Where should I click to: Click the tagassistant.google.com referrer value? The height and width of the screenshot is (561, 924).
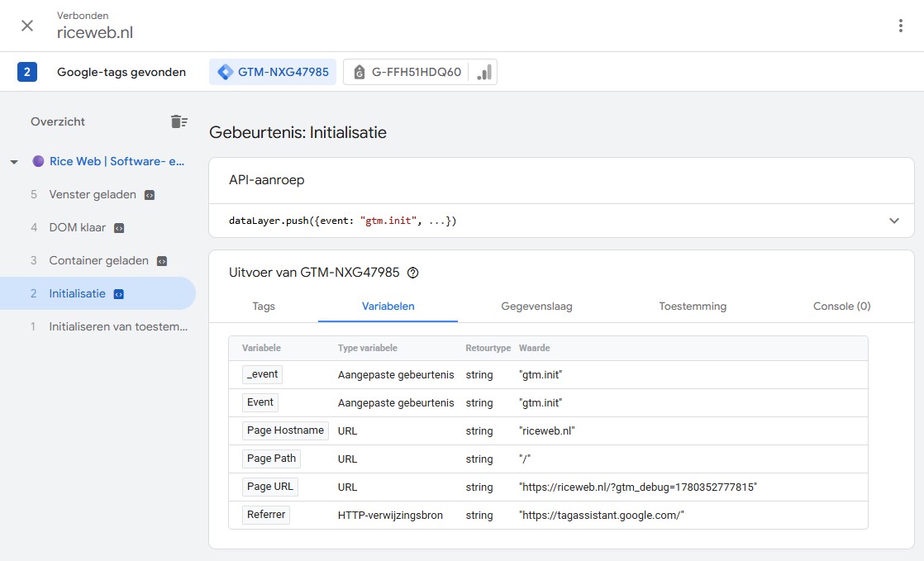(x=601, y=515)
